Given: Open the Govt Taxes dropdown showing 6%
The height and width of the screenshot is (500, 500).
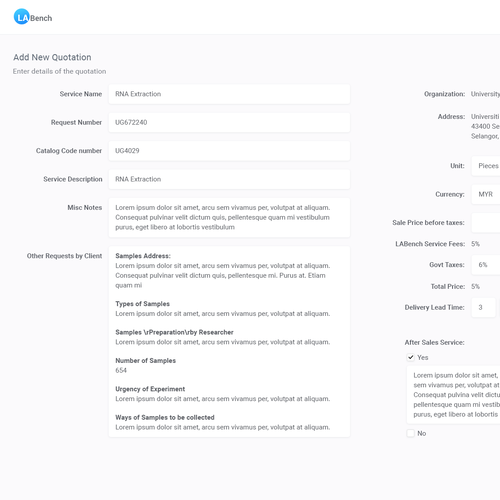Looking at the screenshot, I should [486, 265].
